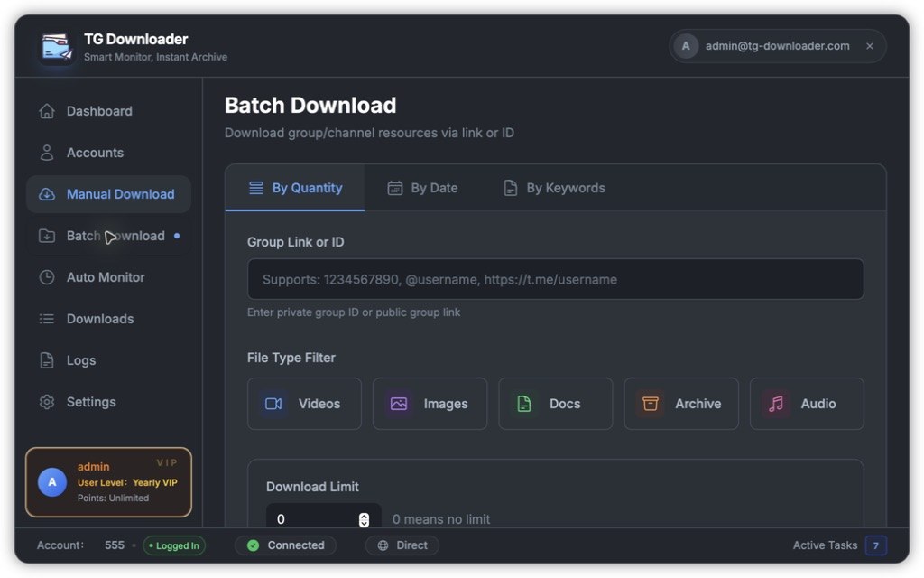This screenshot has width=924, height=578.
Task: Click the Logged In status badge
Action: point(174,546)
